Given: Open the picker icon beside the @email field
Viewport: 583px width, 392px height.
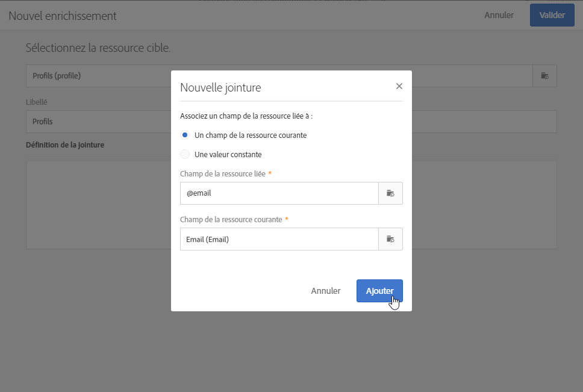Looking at the screenshot, I should click(390, 193).
